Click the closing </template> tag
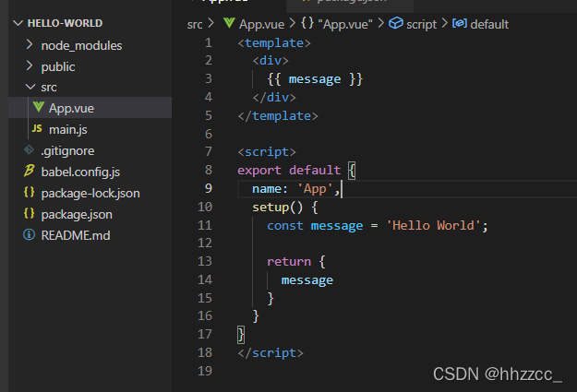 click(x=278, y=116)
